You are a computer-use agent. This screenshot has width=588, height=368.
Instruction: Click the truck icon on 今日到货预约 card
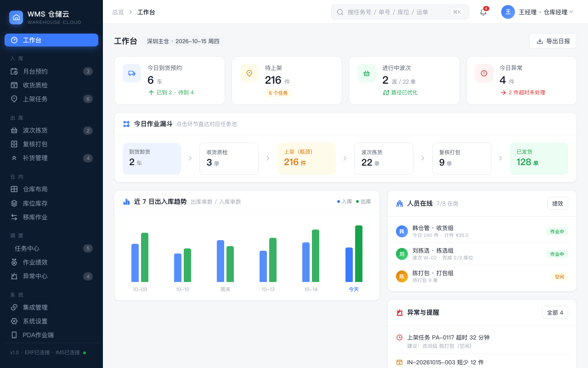click(x=132, y=73)
